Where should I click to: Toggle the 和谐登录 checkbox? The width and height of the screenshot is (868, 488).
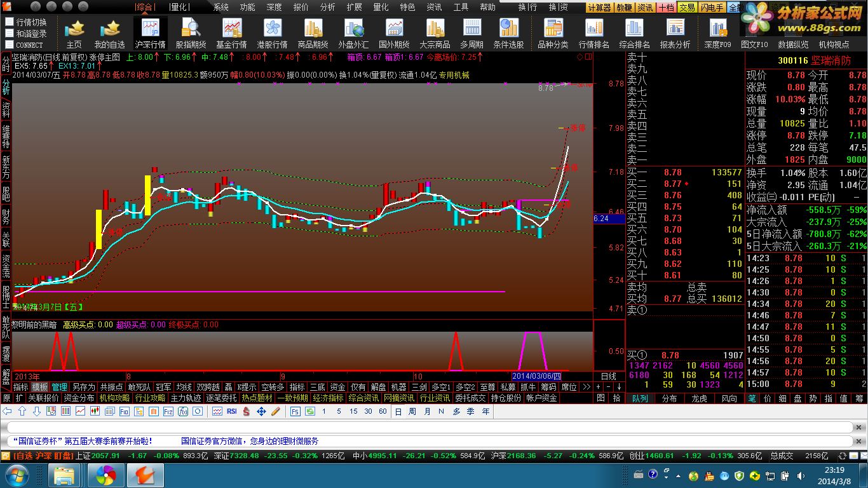[10, 34]
